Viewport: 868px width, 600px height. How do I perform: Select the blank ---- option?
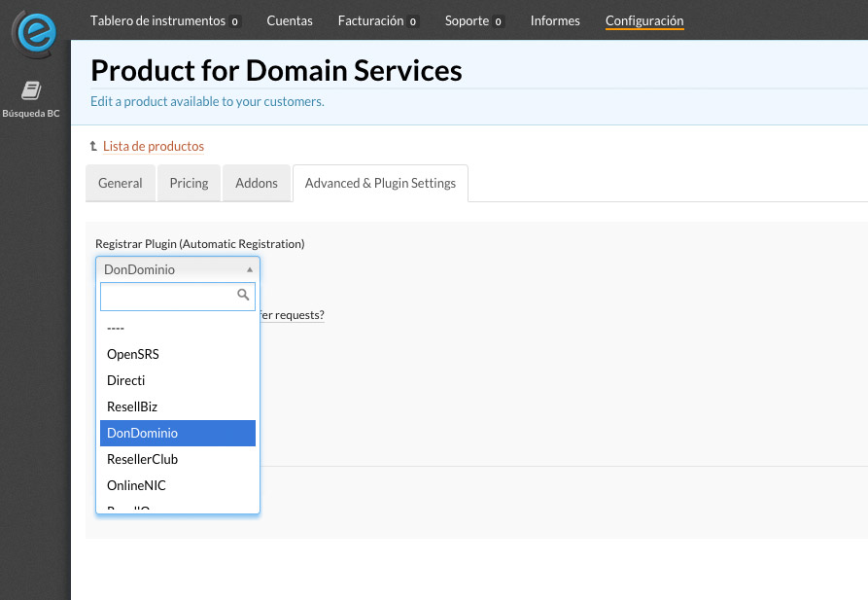click(x=178, y=328)
